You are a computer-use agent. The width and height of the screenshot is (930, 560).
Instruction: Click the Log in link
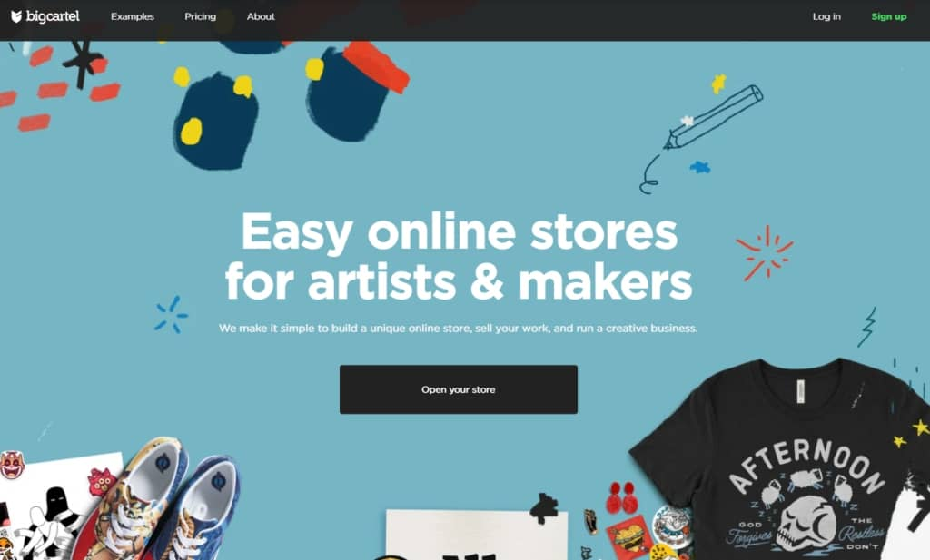(x=826, y=16)
